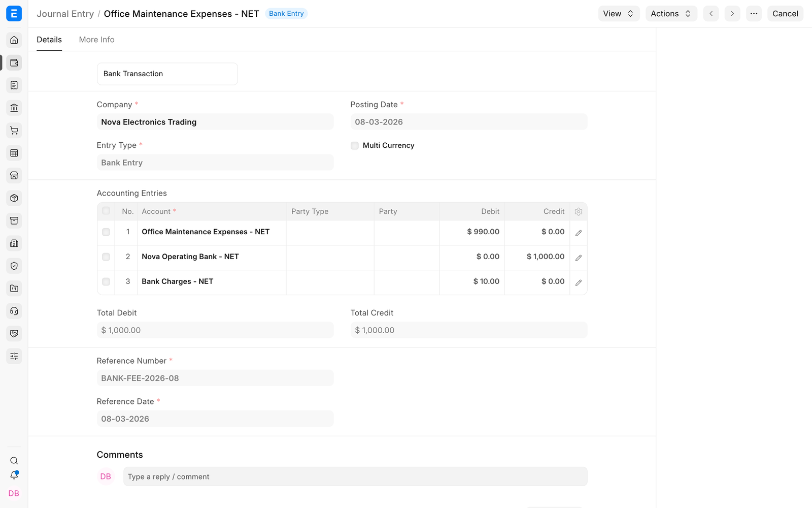Open the search magnifier in the sidebar
The image size is (812, 508).
pos(14,461)
